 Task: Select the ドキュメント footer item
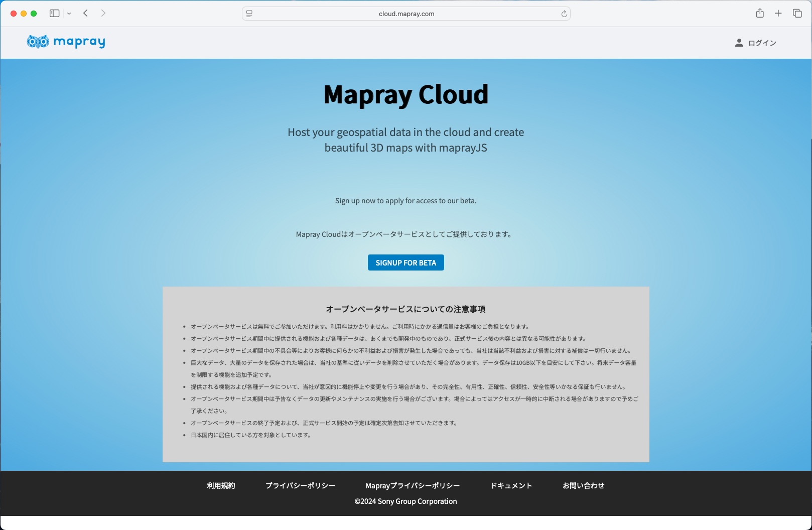[x=511, y=486]
